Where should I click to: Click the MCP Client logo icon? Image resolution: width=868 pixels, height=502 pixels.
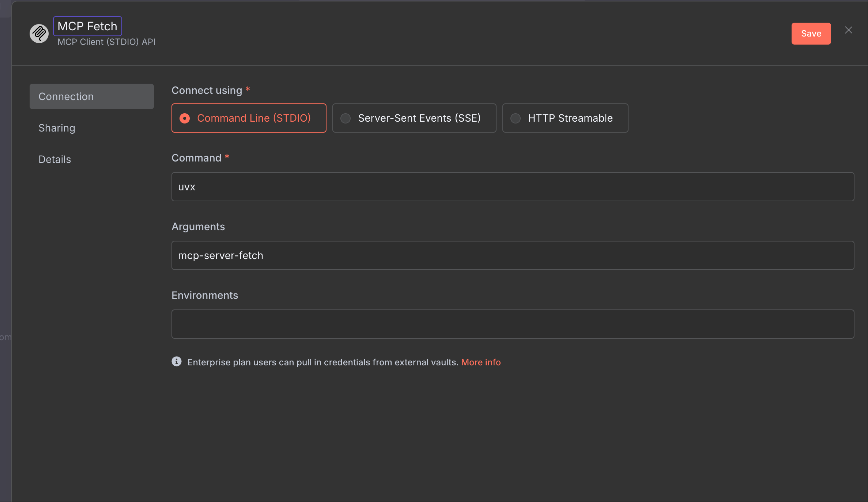pos(39,34)
